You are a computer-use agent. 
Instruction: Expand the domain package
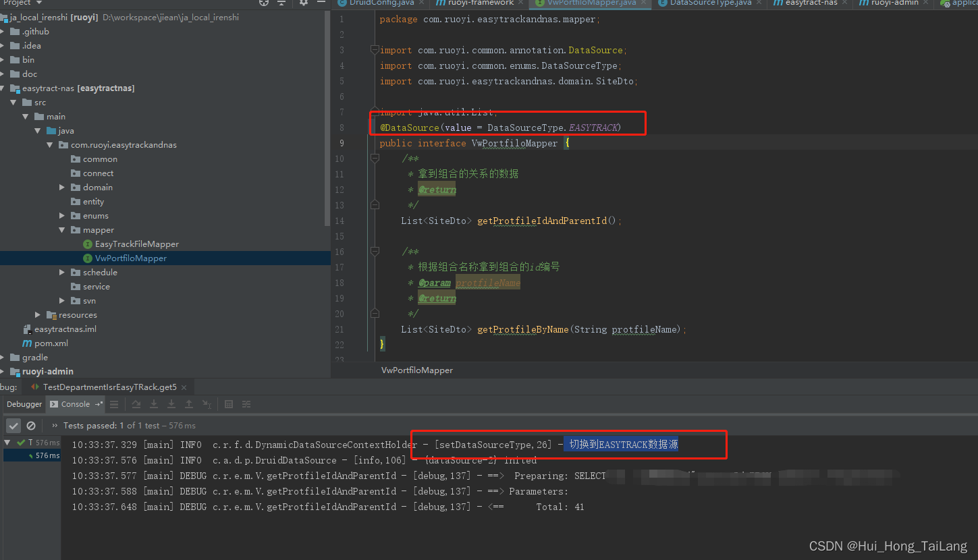pyautogui.click(x=62, y=188)
